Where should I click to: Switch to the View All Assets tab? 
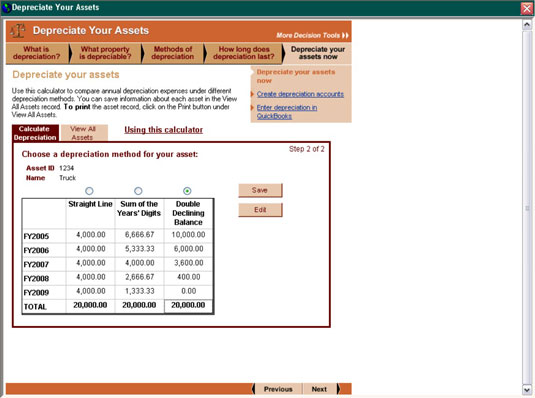point(83,133)
